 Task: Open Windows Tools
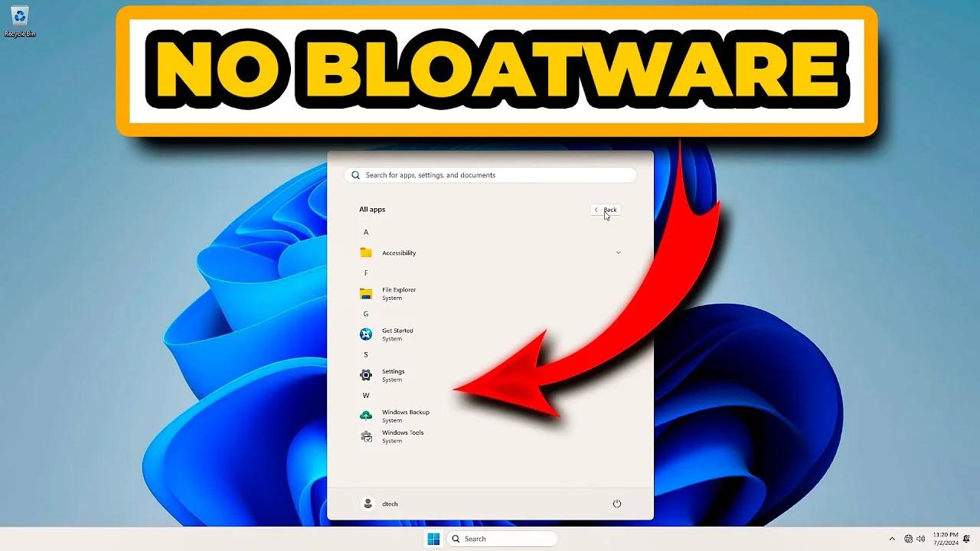point(401,436)
